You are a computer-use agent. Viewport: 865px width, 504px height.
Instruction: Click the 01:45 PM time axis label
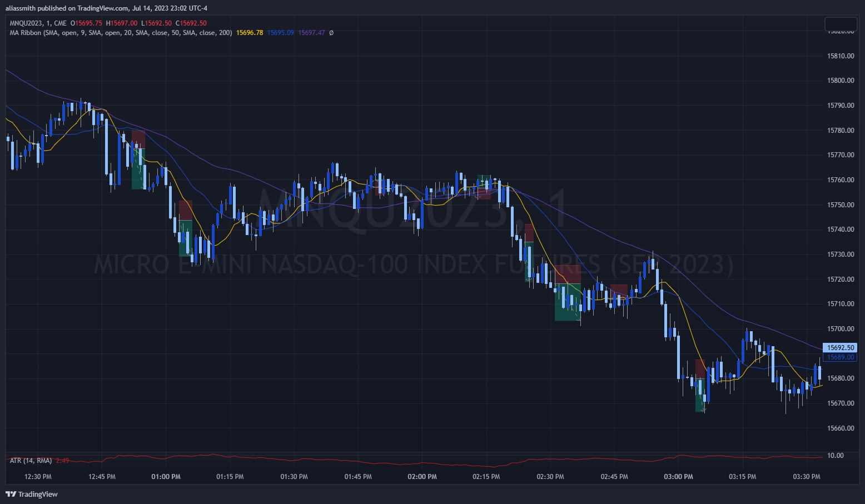tap(358, 477)
